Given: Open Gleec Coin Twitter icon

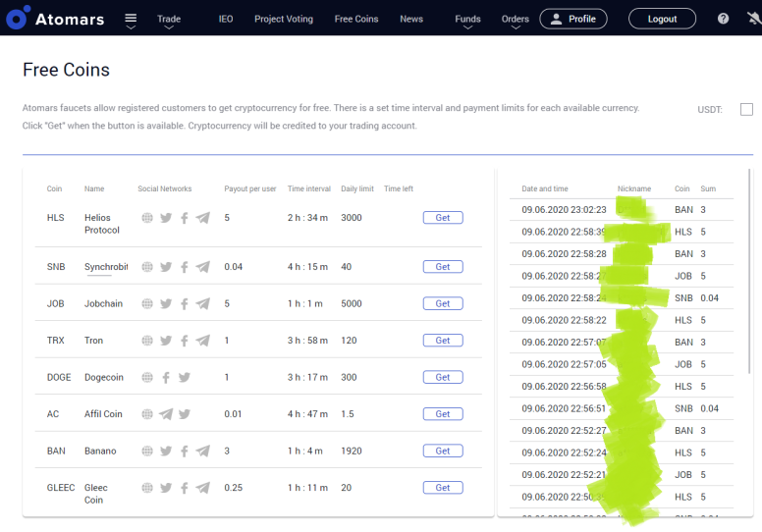Looking at the screenshot, I should (166, 488).
